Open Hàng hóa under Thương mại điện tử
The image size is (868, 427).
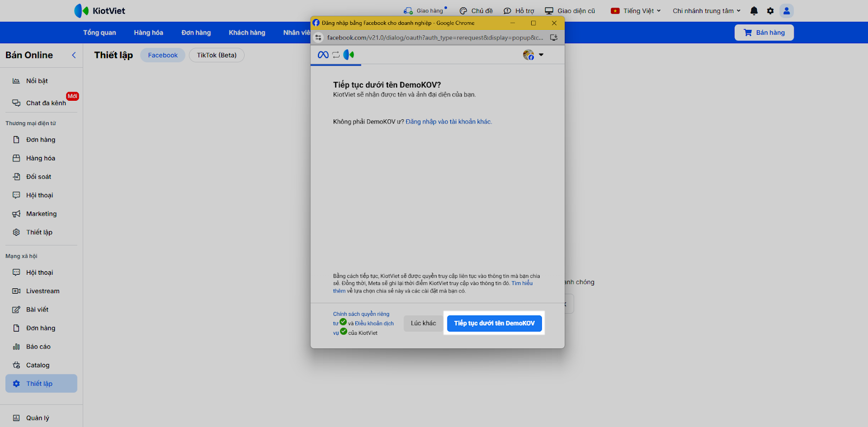point(41,158)
